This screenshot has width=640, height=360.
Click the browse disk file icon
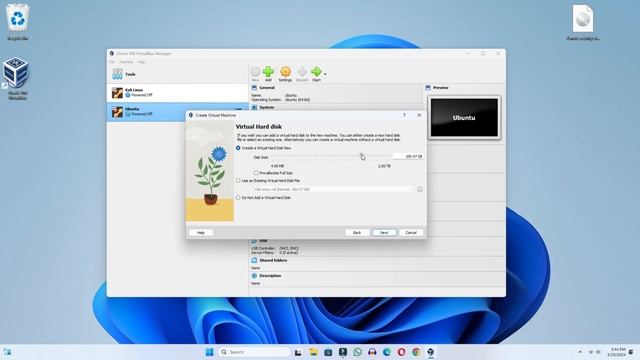coord(420,189)
